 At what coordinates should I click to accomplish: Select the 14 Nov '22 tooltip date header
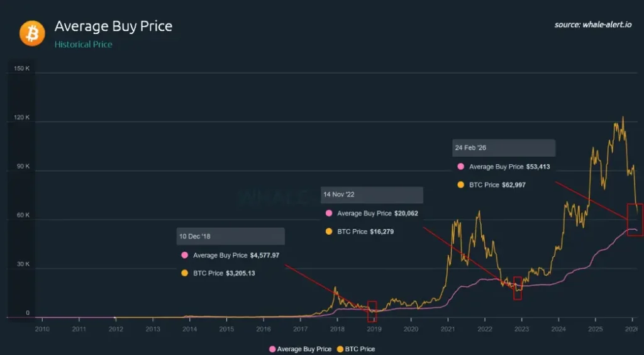pyautogui.click(x=372, y=195)
